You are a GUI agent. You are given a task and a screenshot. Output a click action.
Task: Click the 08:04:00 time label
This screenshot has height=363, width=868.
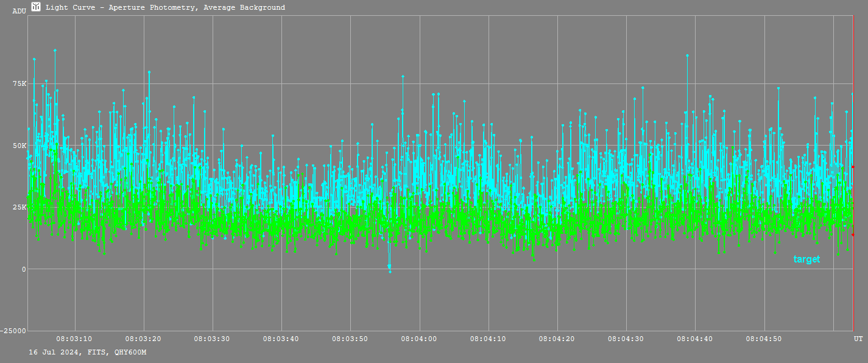pos(419,338)
